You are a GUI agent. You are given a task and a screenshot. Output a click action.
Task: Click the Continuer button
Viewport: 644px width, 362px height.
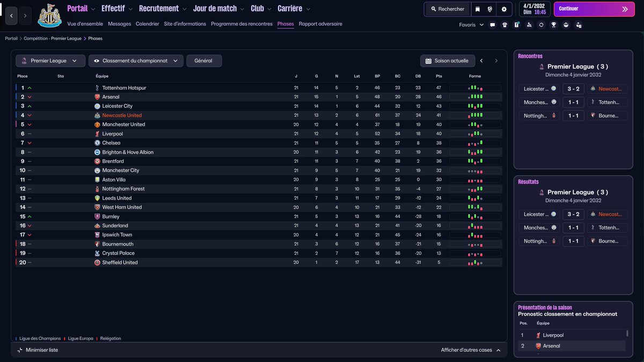(594, 9)
